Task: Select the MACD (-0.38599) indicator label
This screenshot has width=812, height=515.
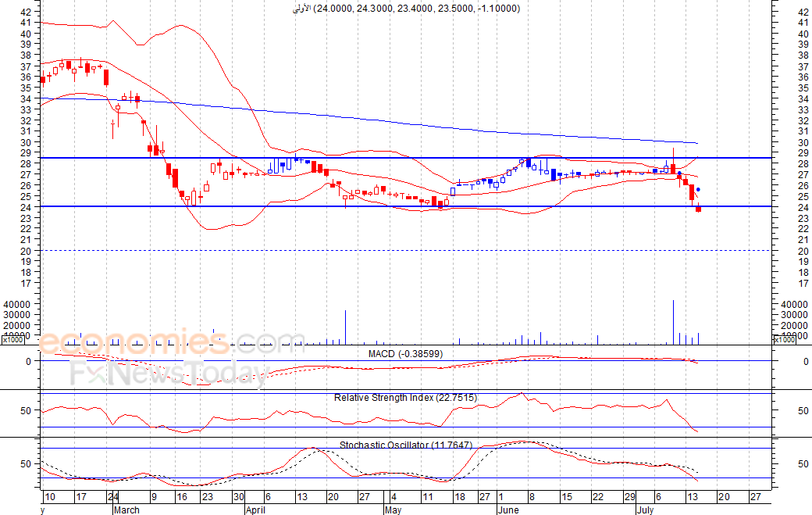Action: [405, 354]
